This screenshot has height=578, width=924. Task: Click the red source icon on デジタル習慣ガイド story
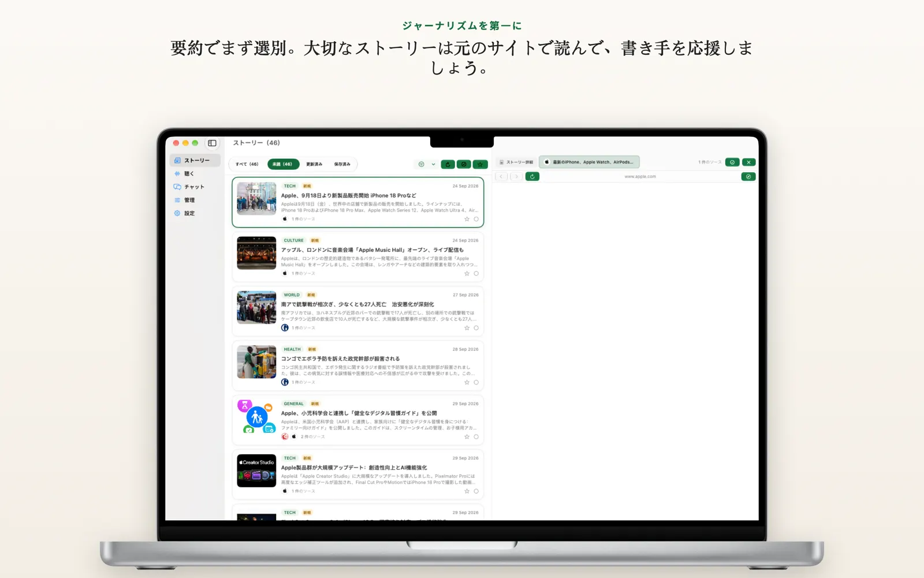(x=285, y=436)
